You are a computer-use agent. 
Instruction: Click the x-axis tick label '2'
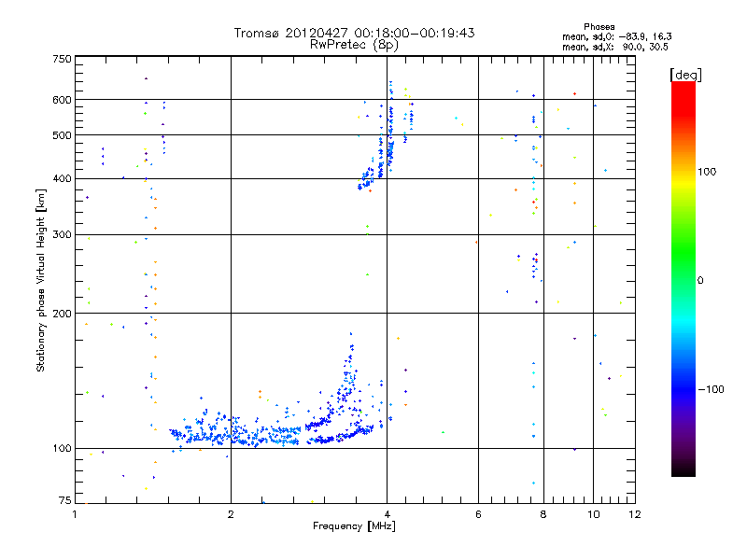(231, 514)
